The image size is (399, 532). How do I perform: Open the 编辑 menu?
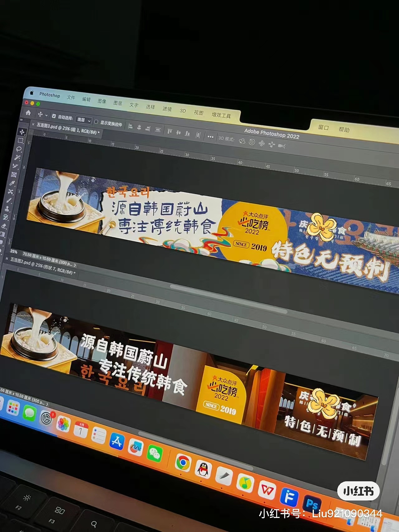86,99
